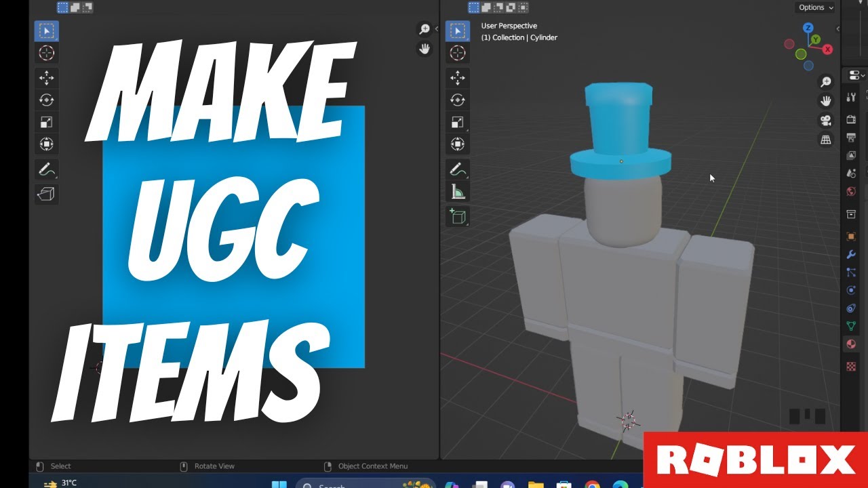Set fifth selection mode icon in 3D viewport header
This screenshot has height=488, width=868.
point(522,7)
